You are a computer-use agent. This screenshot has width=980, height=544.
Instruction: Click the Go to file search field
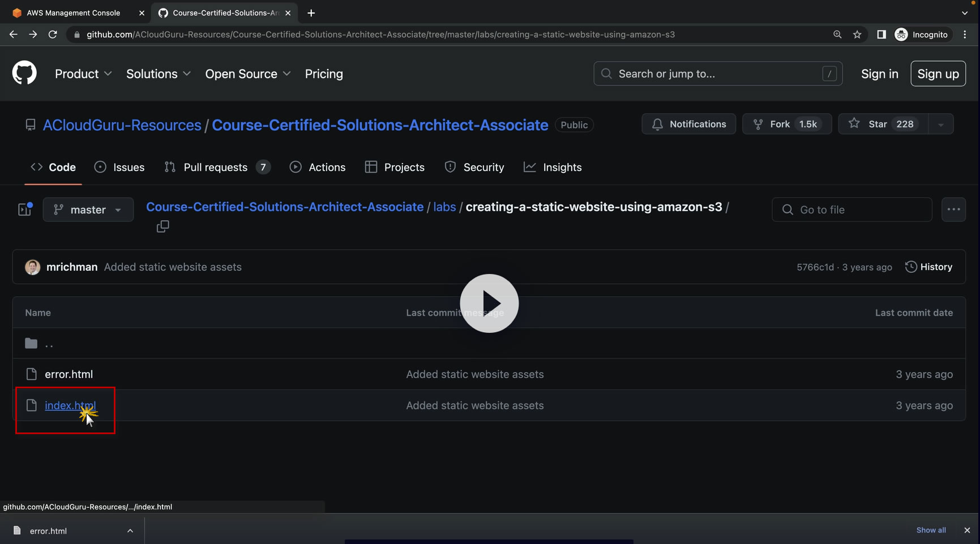coord(851,209)
